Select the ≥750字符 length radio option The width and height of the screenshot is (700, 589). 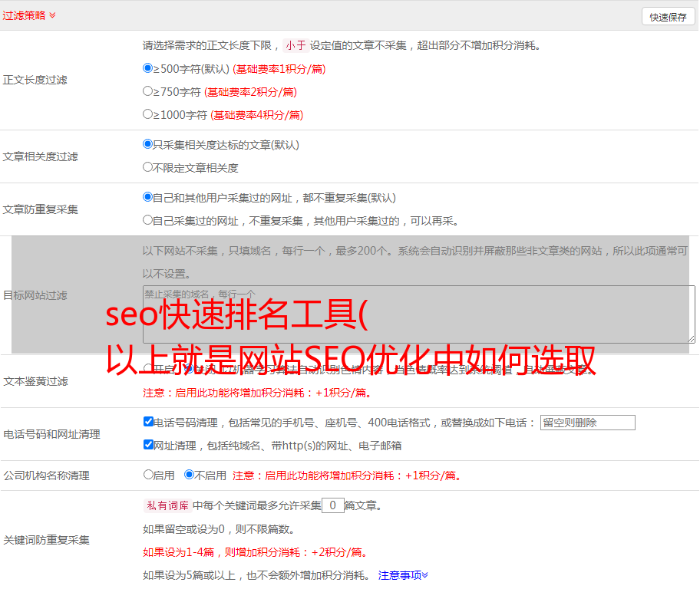pos(147,91)
